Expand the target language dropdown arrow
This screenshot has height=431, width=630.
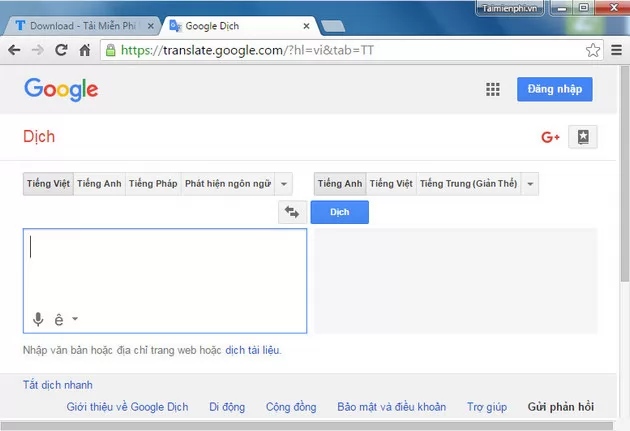530,184
